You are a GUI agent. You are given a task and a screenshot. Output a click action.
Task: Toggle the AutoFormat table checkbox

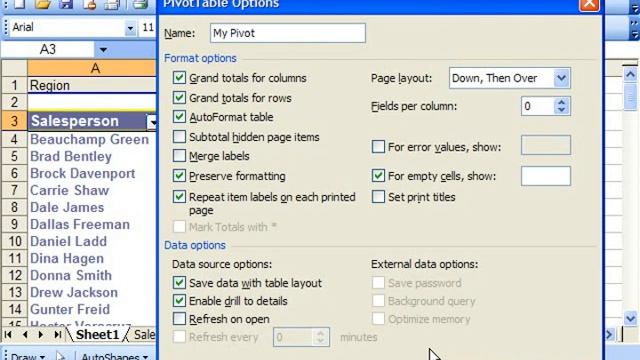point(179,117)
